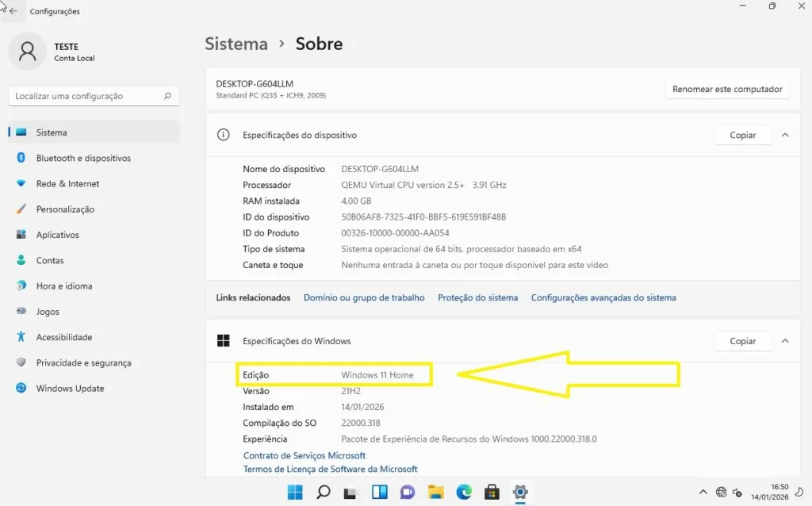812x506 pixels.
Task: Collapse the Especificações do Windows section
Action: coord(784,341)
